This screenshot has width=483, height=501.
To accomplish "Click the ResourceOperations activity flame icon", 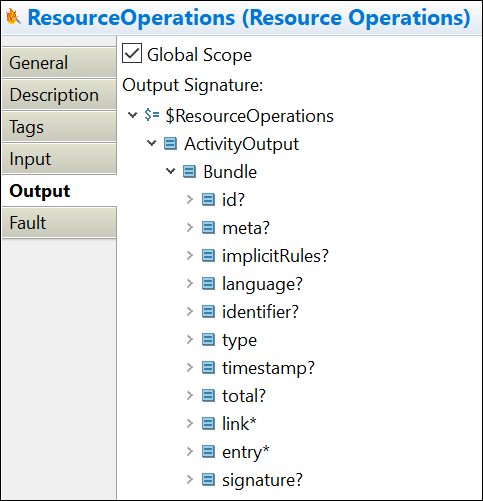I will 13,17.
